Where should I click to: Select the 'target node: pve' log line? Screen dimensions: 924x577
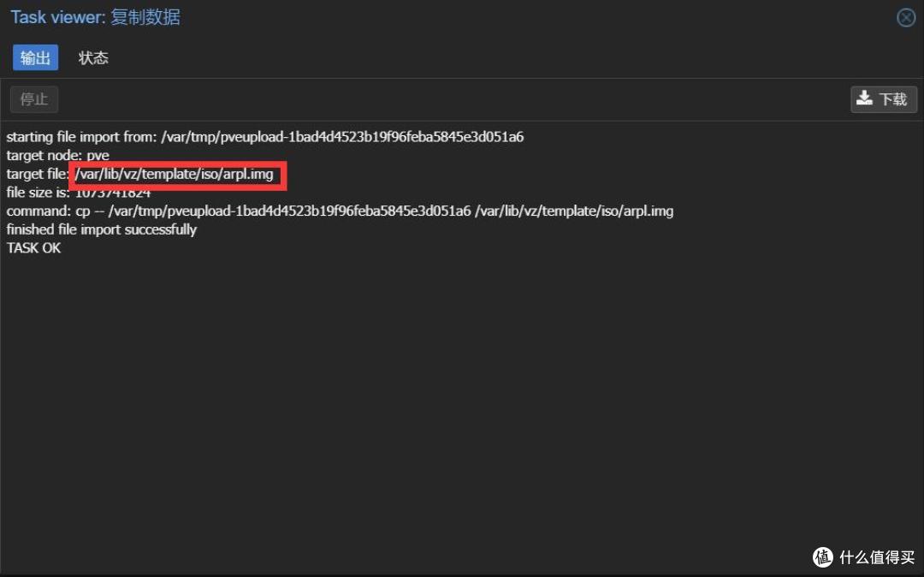point(58,156)
